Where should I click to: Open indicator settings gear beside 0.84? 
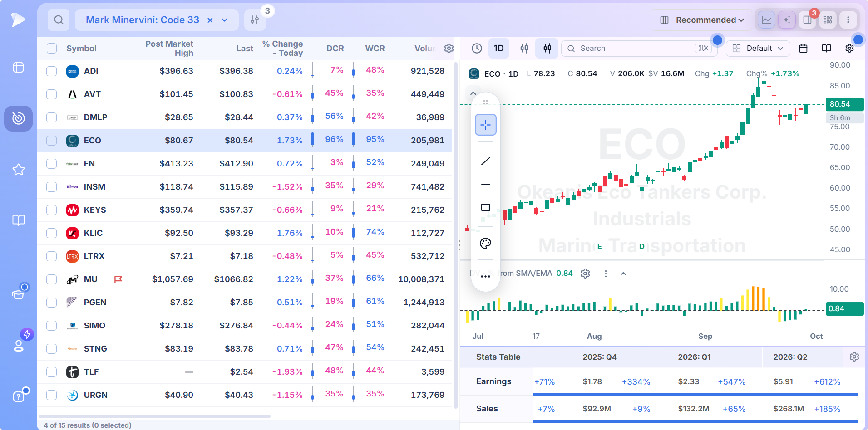[585, 274]
